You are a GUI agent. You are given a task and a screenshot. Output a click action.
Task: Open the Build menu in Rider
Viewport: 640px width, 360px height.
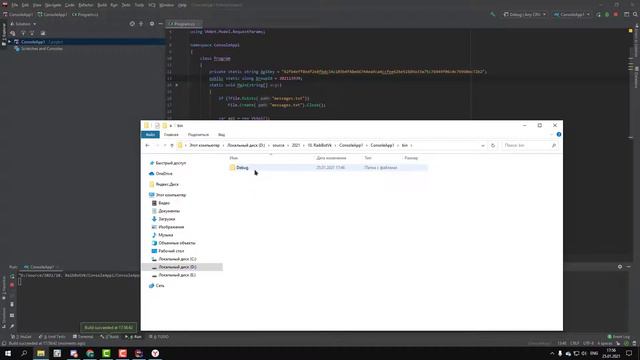tap(102, 5)
